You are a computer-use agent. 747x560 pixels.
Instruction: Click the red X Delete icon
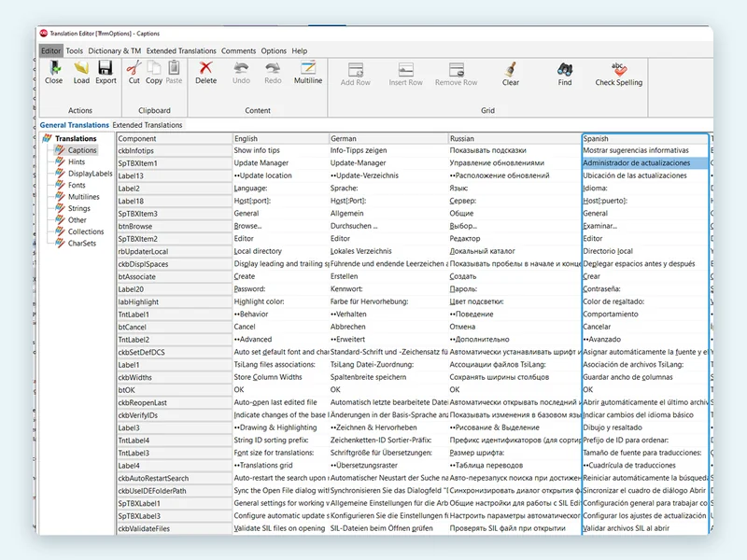(205, 68)
